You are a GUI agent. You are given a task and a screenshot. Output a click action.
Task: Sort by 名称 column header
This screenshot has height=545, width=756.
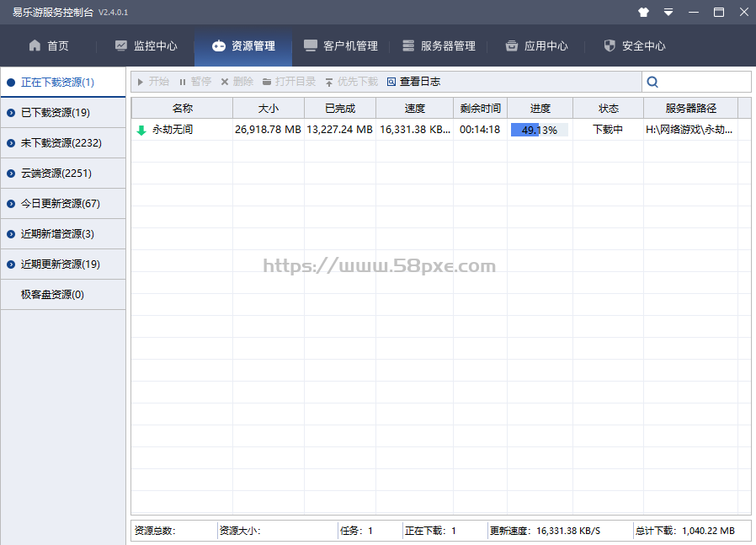click(x=182, y=108)
